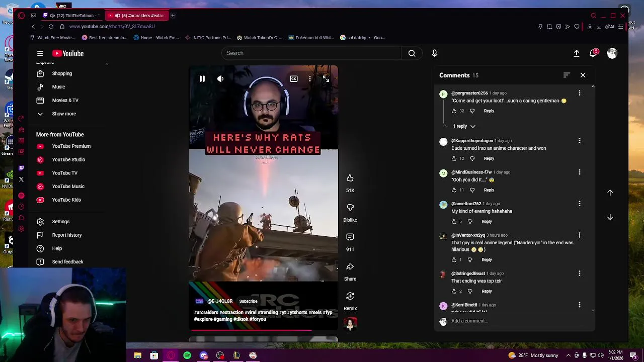Open options menu for @MindBusiness-f7w's comment
The image size is (644, 362).
point(579,172)
